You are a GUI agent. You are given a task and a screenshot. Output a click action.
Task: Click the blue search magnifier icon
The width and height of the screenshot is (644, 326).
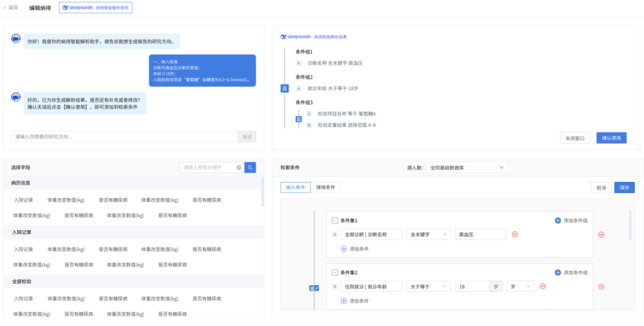pyautogui.click(x=250, y=167)
